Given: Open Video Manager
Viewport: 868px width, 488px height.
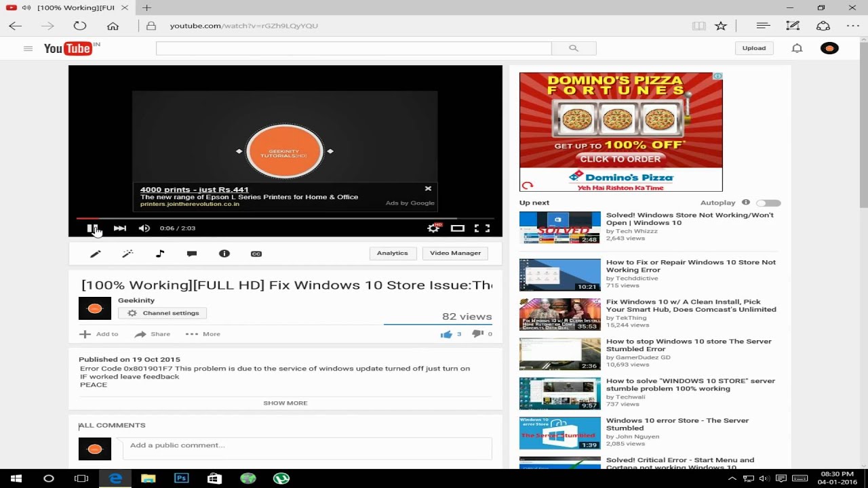Looking at the screenshot, I should 455,253.
